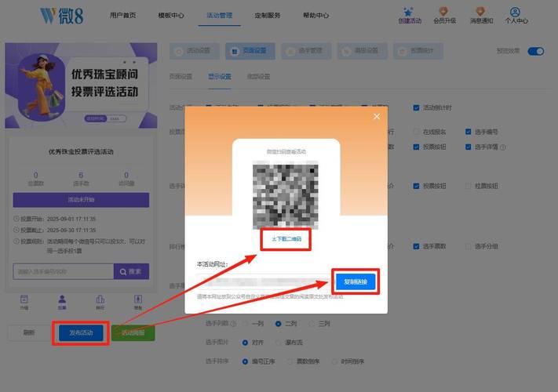
Task: Open 帮助中心 menu
Action: tap(316, 15)
